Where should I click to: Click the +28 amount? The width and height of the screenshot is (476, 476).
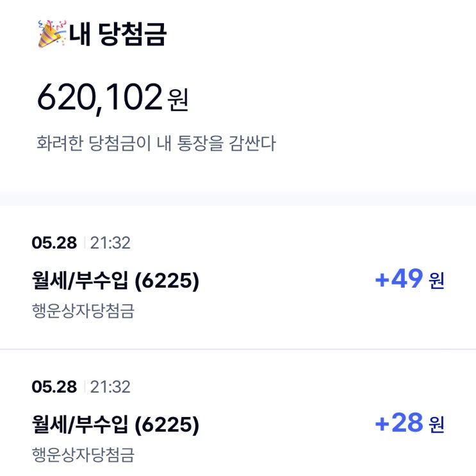pos(398,423)
